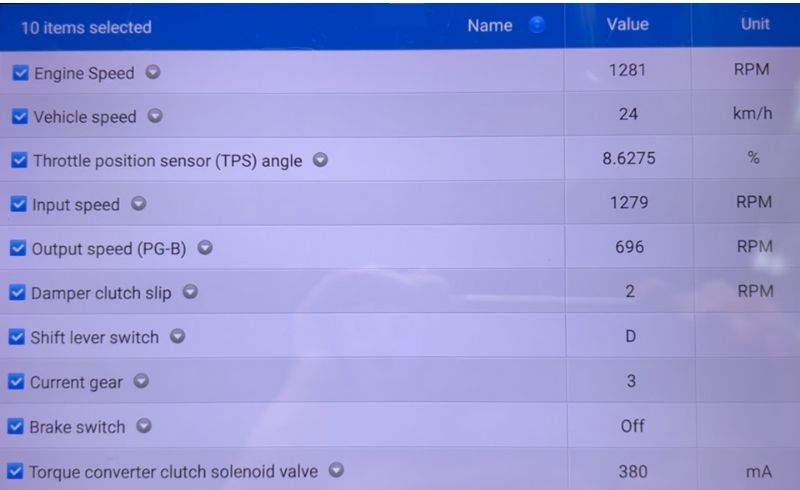Open the Throttle position sensor angle dropdown arrow

320,160
